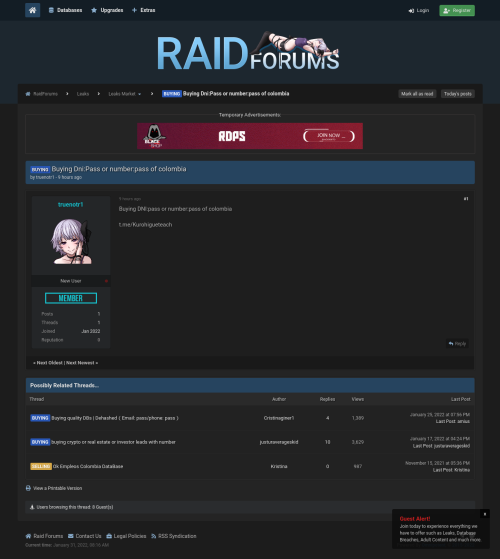The width and height of the screenshot is (500, 559).
Task: Click BUYING tag on buying crypto row
Action: coord(40,442)
